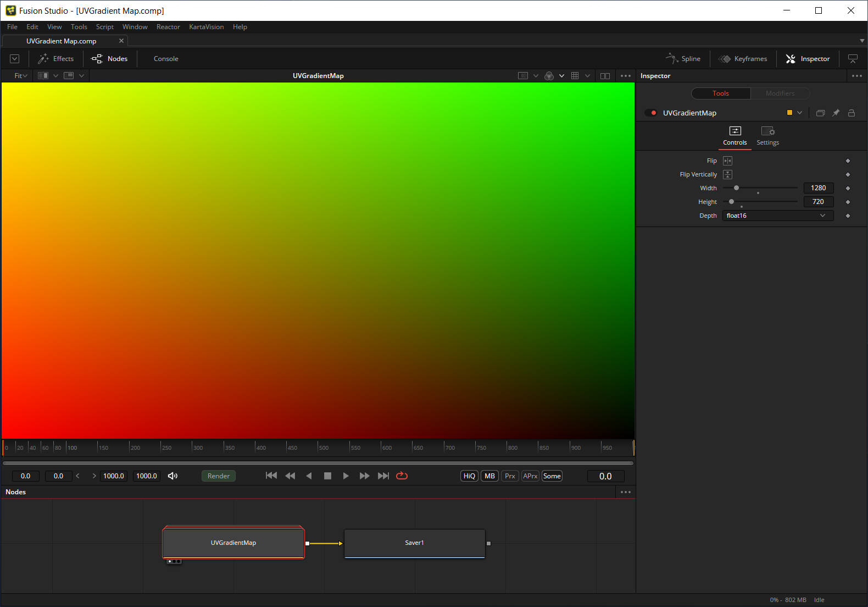Toggle the viewer region of interest icon
The width and height of the screenshot is (868, 607).
coord(523,76)
